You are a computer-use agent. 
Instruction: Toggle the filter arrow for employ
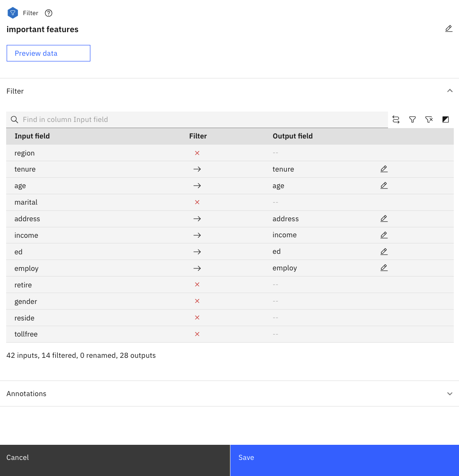pyautogui.click(x=197, y=268)
